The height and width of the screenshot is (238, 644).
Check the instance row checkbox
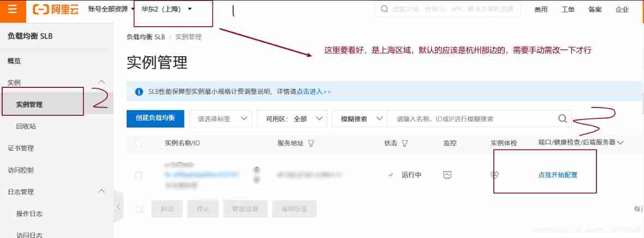[x=139, y=175]
